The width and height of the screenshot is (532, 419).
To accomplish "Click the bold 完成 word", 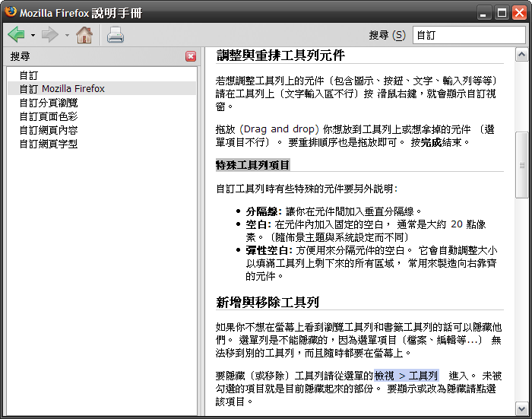I will click(431, 142).
